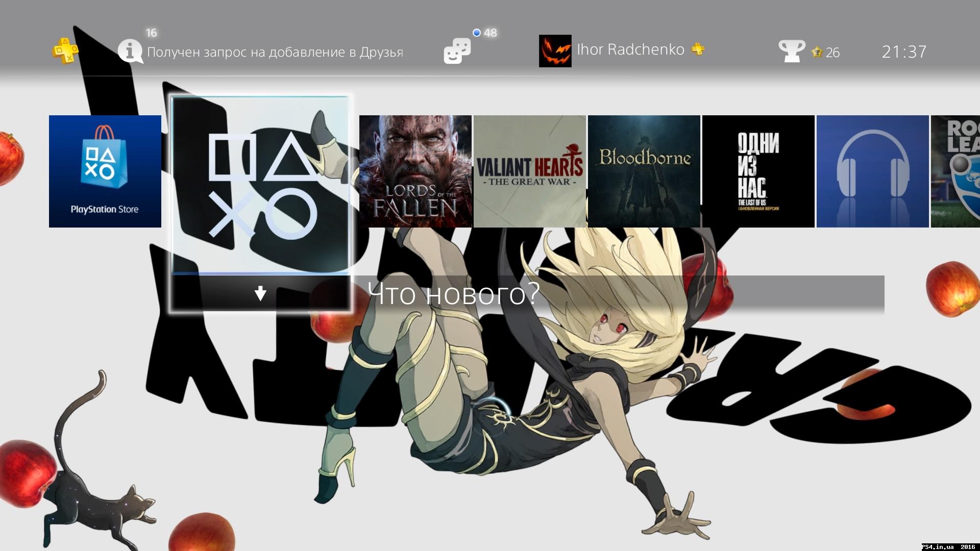This screenshot has width=980, height=551.
Task: Select the 'Что нового?' title label
Action: [453, 293]
